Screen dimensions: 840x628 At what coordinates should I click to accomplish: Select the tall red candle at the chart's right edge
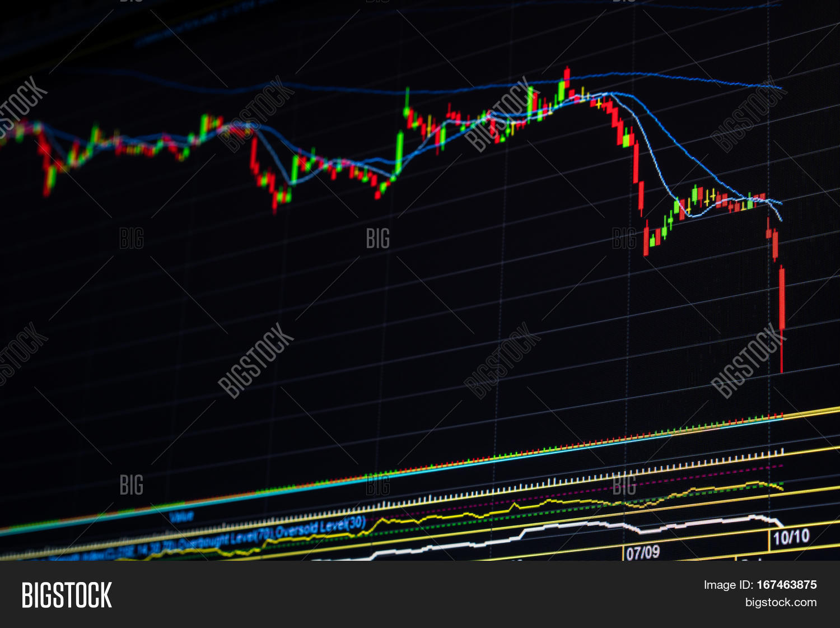pos(782,319)
